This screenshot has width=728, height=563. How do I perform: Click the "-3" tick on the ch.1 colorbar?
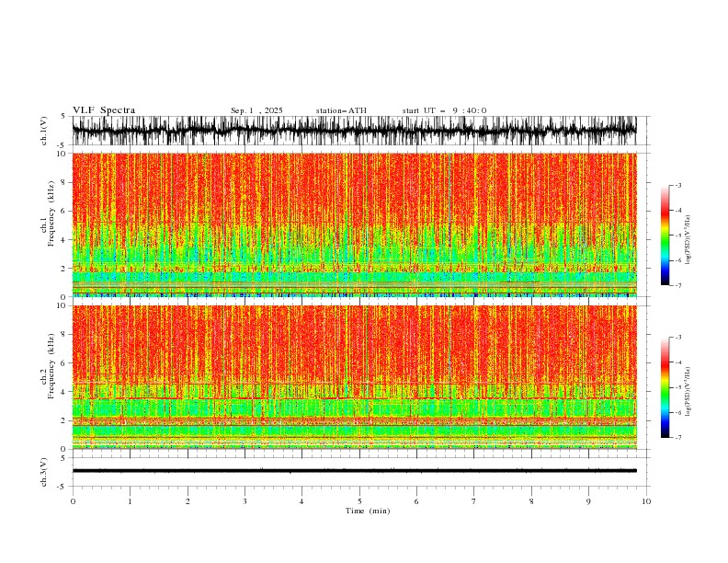[677, 185]
